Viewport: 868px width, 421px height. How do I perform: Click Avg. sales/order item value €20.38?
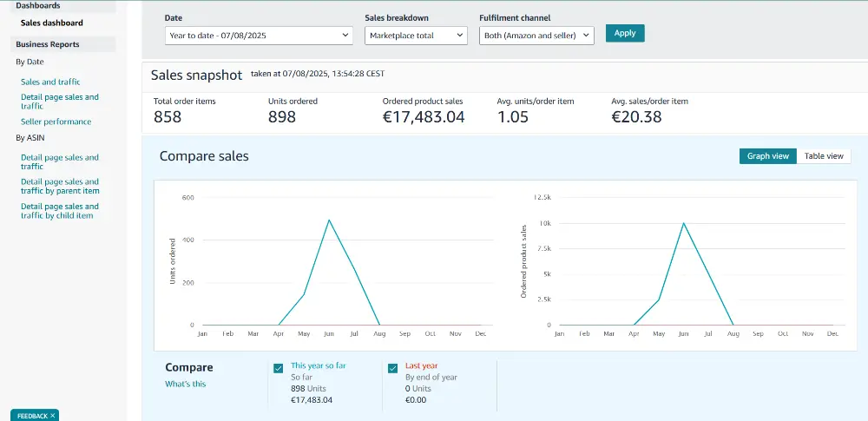click(x=636, y=117)
